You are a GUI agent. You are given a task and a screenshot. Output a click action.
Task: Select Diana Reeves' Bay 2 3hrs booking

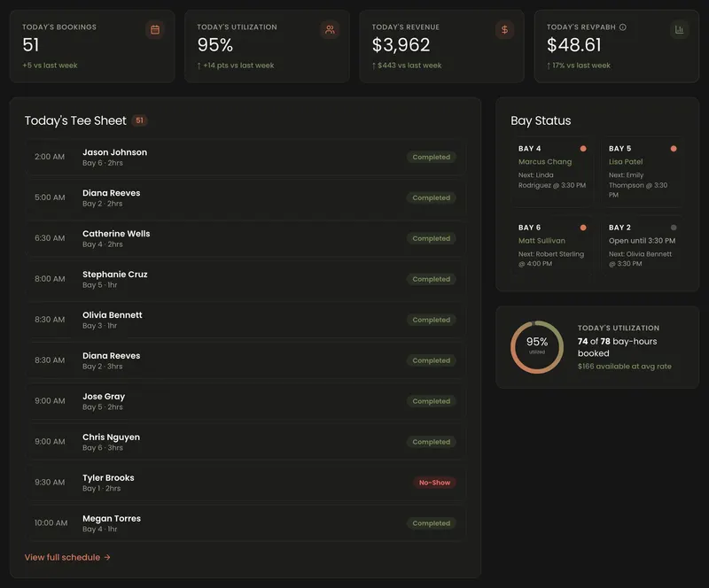click(x=246, y=360)
